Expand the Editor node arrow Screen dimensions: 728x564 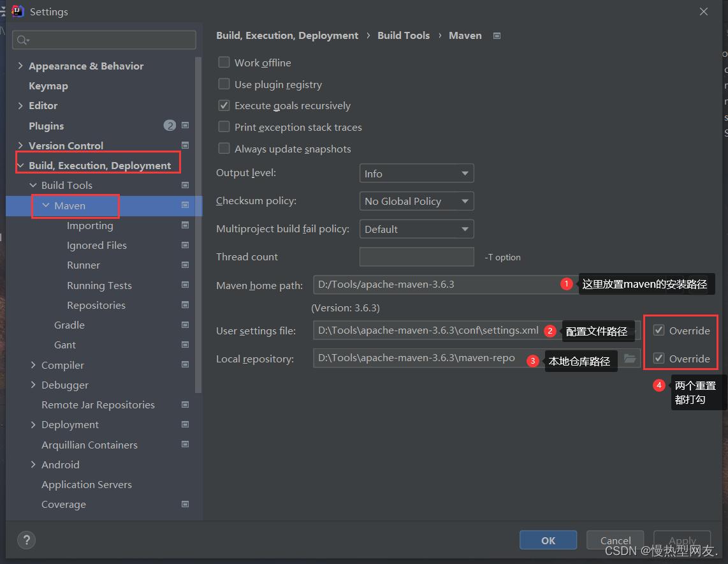[20, 105]
